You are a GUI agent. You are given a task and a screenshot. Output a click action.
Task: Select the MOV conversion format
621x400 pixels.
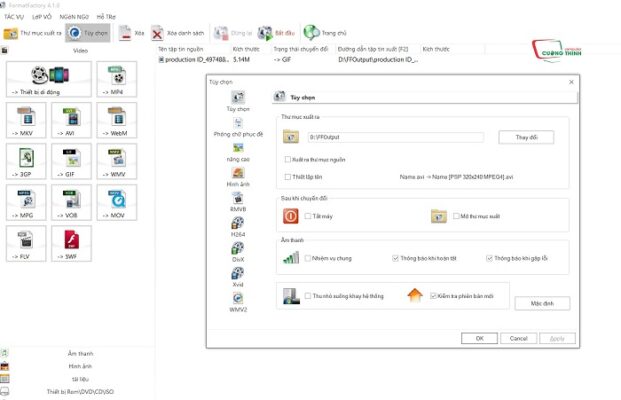click(x=117, y=202)
